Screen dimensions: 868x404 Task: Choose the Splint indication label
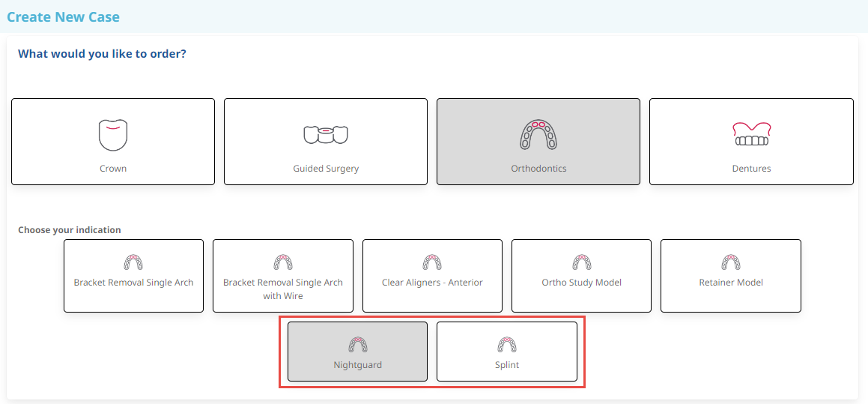pos(507,365)
